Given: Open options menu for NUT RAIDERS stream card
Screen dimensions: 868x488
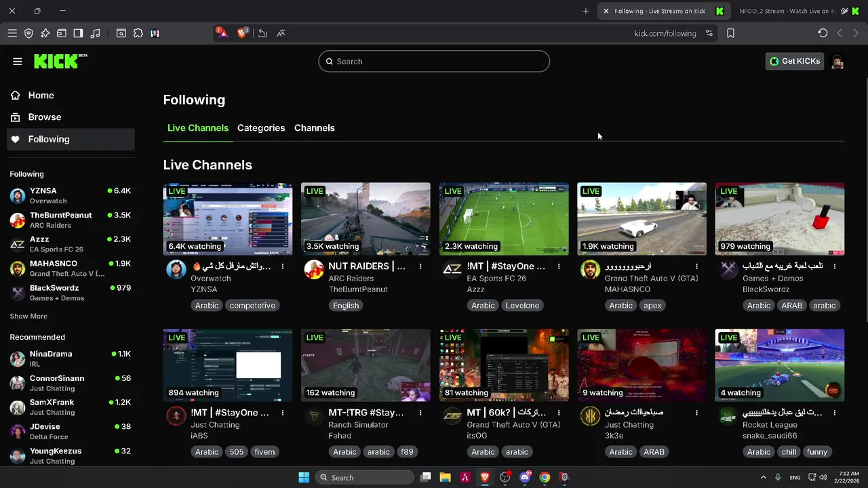Looking at the screenshot, I should tap(420, 266).
